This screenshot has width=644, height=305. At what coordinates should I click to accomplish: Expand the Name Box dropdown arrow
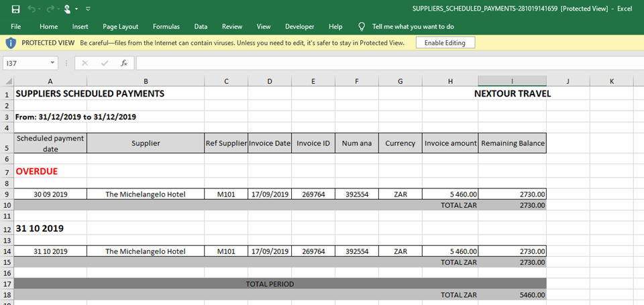click(52, 63)
